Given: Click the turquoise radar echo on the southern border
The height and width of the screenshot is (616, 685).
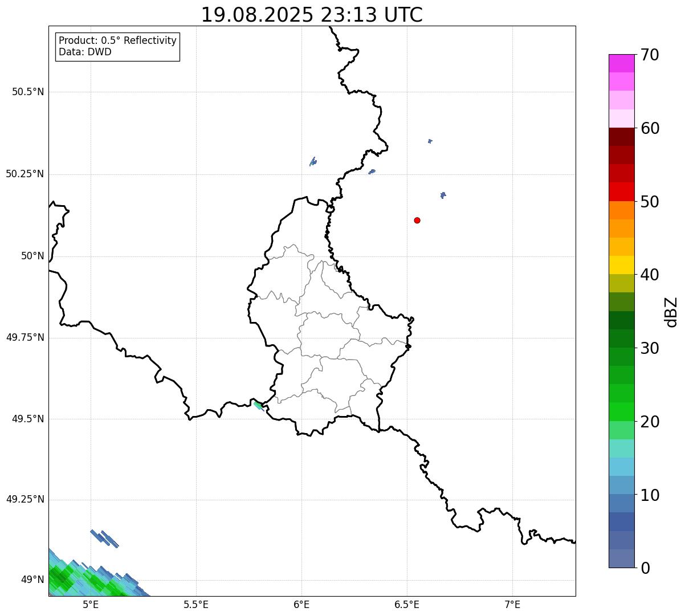Looking at the screenshot, I should 258,405.
